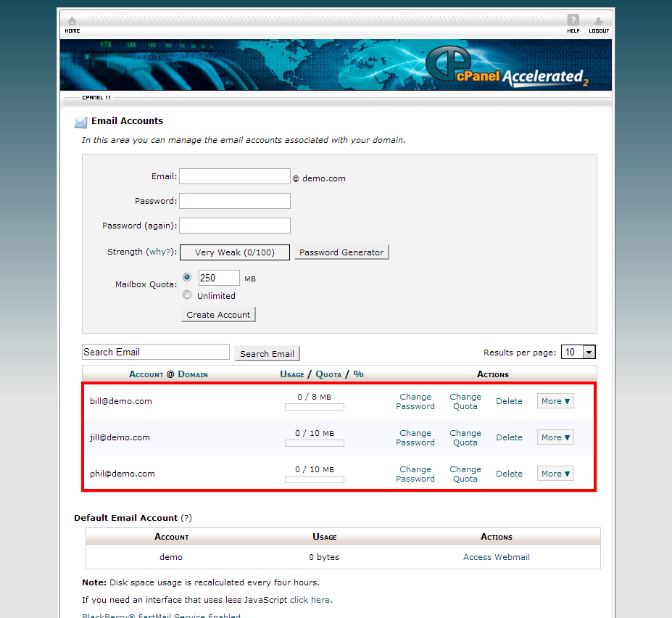Image resolution: width=672 pixels, height=618 pixels.
Task: Select the bill@demo.com account text
Action: pyautogui.click(x=121, y=401)
